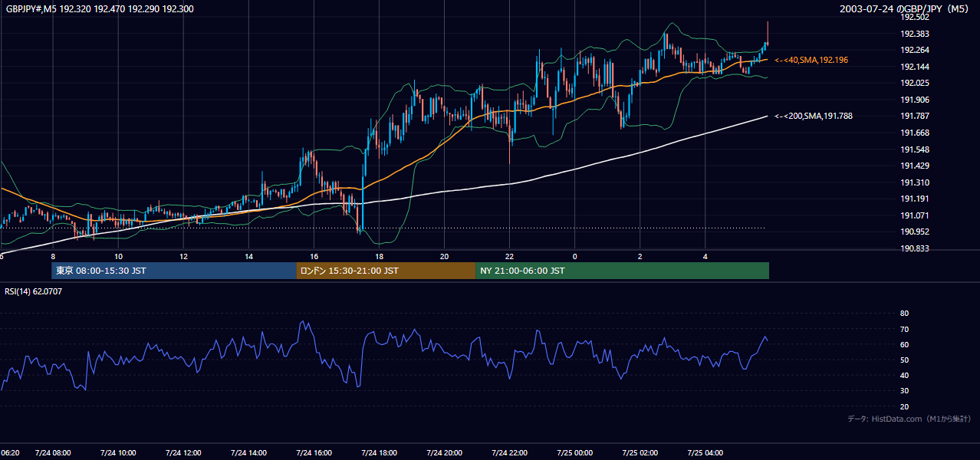Viewport: 980px width, 460px height.
Task: Click price axis value 192.264
Action: pos(915,50)
